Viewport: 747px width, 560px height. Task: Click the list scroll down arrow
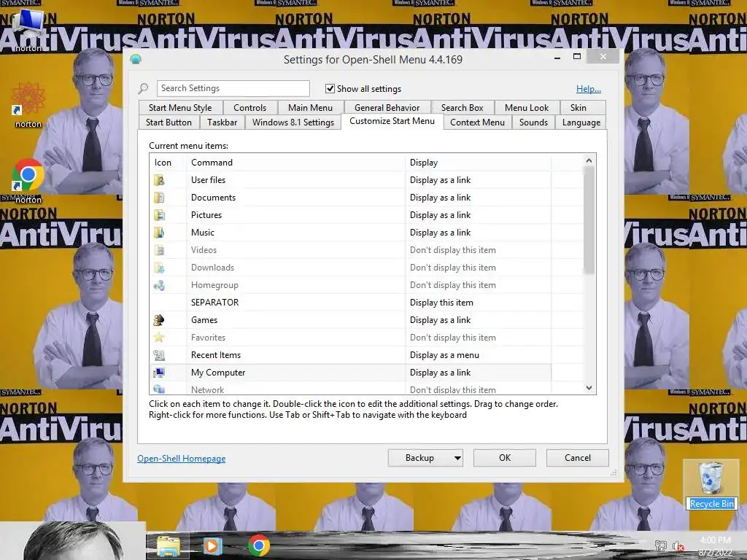pos(589,388)
